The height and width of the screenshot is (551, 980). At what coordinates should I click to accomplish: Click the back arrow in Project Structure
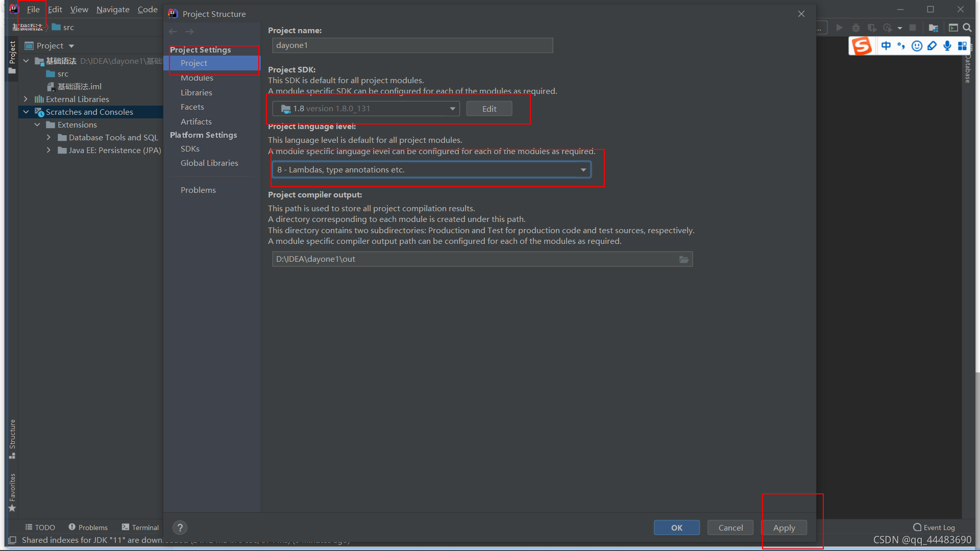click(x=173, y=32)
